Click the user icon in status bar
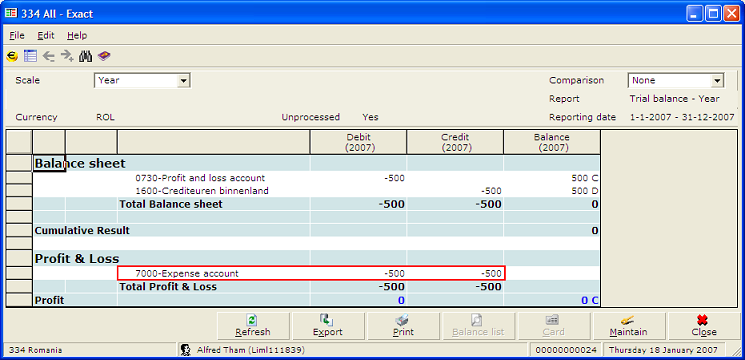745x360 pixels. [x=186, y=350]
